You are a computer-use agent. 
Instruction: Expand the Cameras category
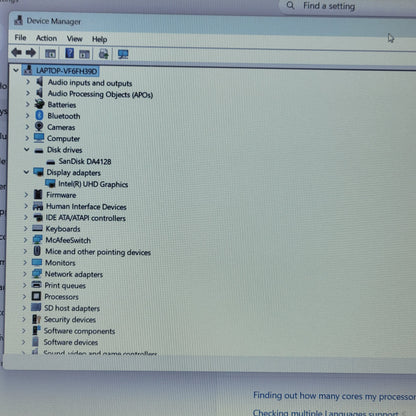click(27, 127)
